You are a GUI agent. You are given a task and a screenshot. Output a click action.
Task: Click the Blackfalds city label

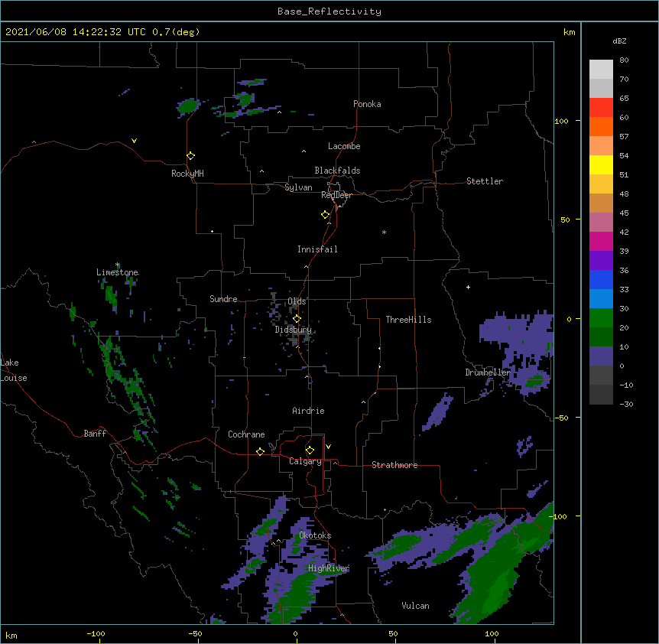point(337,171)
